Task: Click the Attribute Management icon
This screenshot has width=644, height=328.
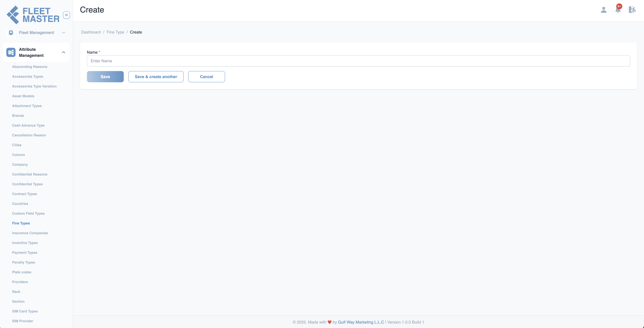Action: (11, 52)
